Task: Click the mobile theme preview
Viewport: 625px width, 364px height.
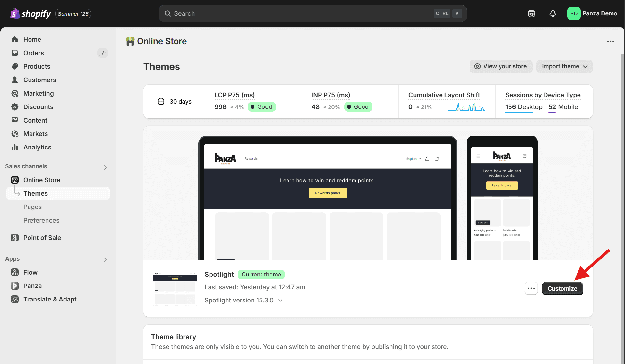Action: point(502,198)
